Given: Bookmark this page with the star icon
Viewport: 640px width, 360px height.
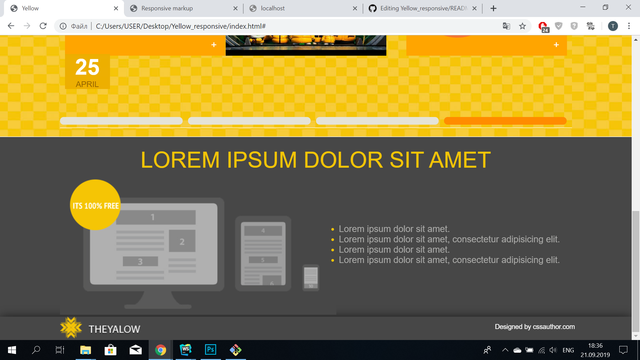Looking at the screenshot, I should tap(522, 26).
